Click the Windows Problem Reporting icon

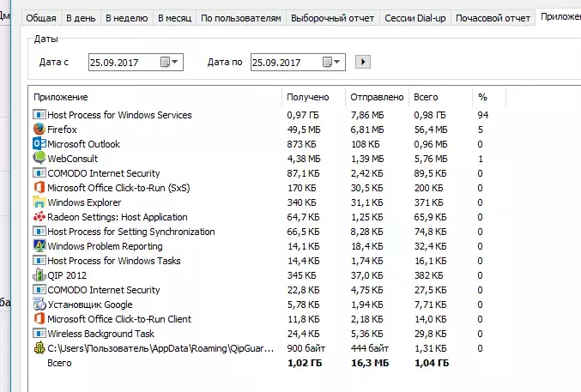coord(39,246)
